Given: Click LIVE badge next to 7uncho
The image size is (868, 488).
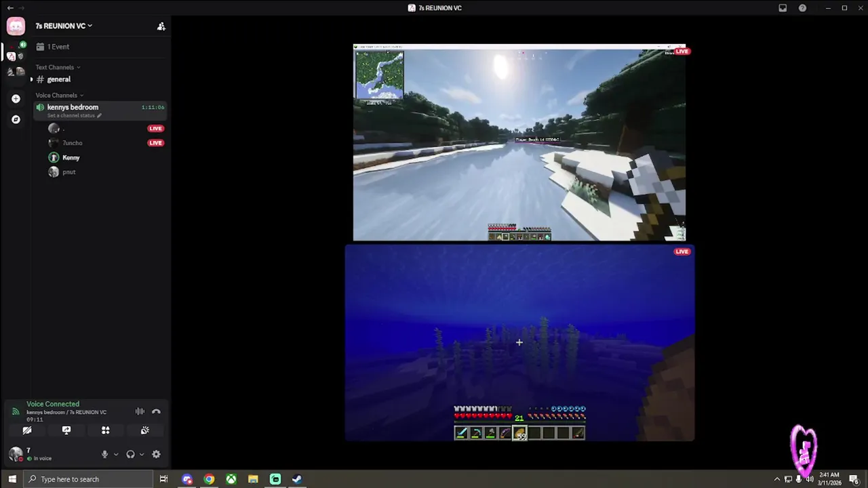Looking at the screenshot, I should pyautogui.click(x=155, y=143).
